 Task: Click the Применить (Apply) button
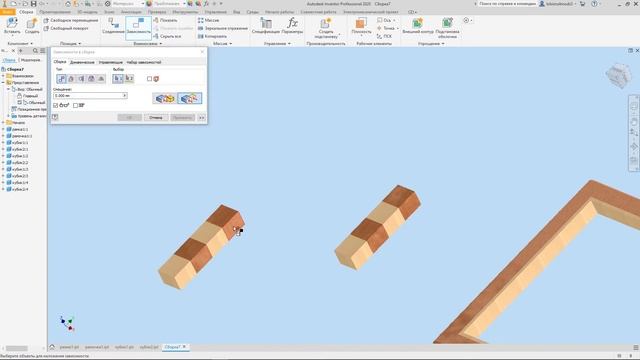coord(182,118)
